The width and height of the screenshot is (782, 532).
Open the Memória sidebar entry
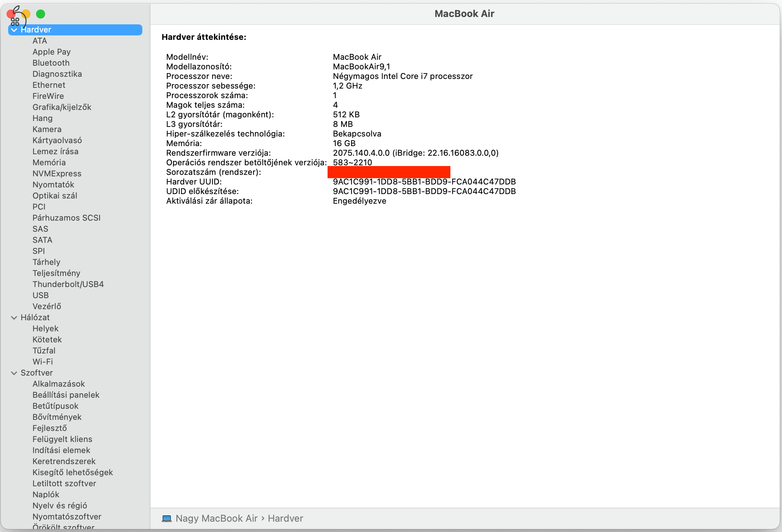point(49,163)
